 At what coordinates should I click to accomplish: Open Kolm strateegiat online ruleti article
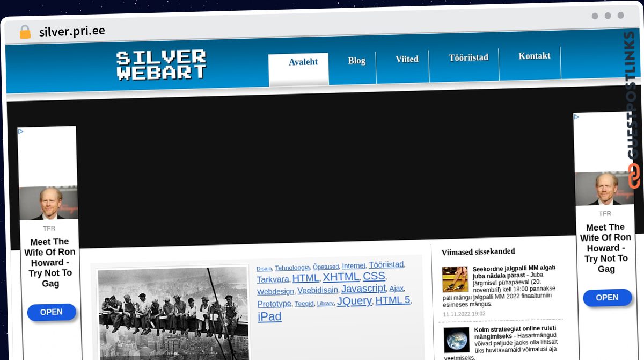(x=515, y=332)
